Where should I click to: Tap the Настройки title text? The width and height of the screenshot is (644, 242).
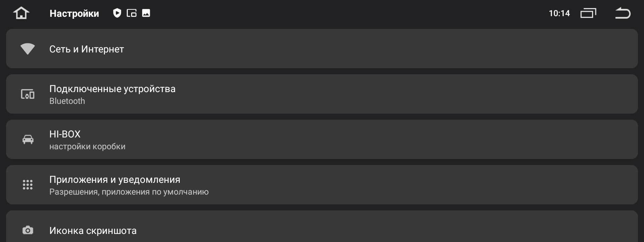74,13
